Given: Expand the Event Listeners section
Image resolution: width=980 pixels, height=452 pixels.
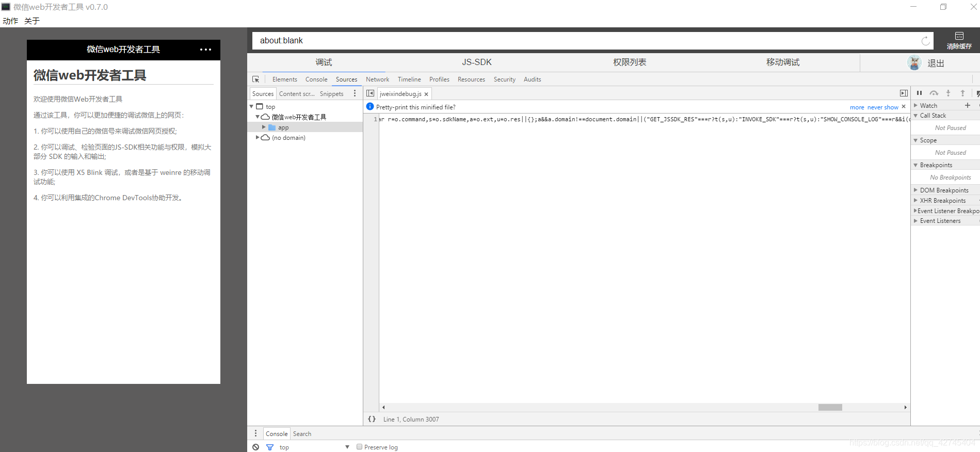Looking at the screenshot, I should click(915, 220).
